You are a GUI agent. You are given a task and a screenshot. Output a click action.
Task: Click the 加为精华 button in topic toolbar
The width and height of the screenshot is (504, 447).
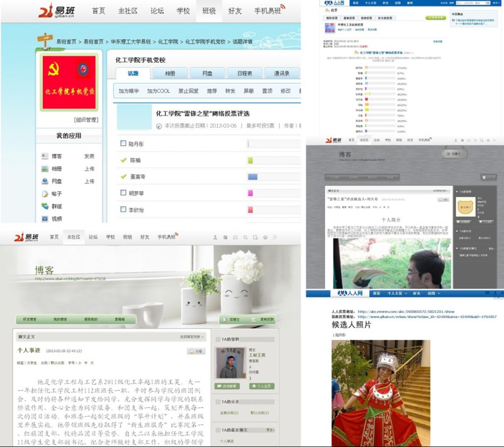point(129,91)
